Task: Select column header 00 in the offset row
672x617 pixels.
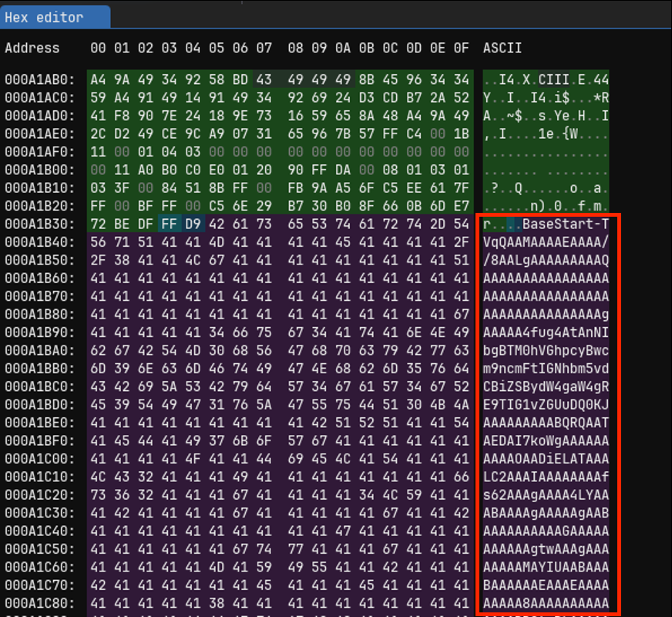Action: [97, 48]
